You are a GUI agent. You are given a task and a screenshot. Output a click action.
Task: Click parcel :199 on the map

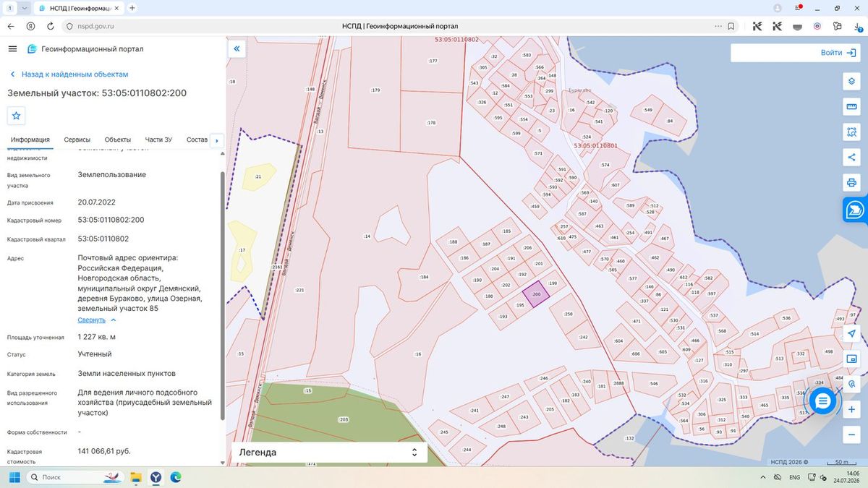coord(553,283)
